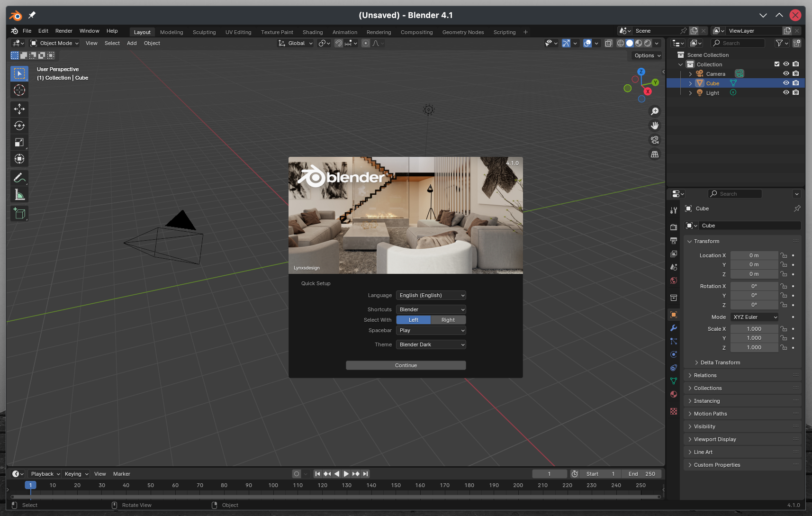
Task: Select the Add Cube tool
Action: tap(19, 214)
